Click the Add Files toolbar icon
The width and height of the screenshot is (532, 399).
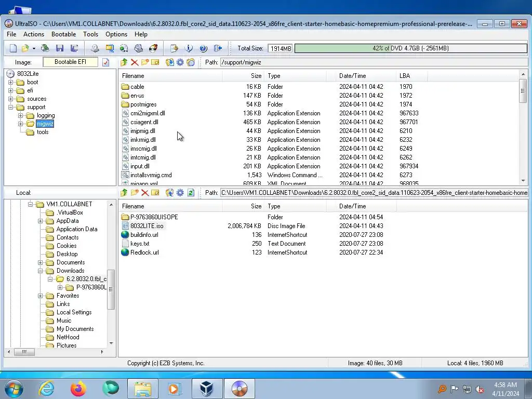point(174,48)
